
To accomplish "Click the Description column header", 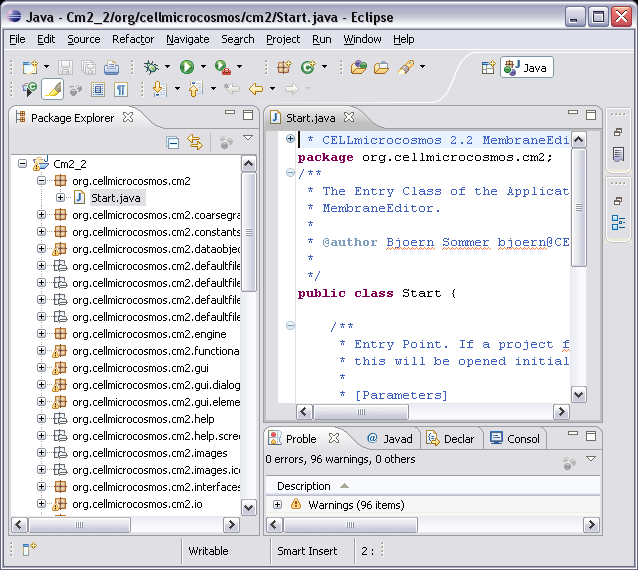I will pos(304,486).
